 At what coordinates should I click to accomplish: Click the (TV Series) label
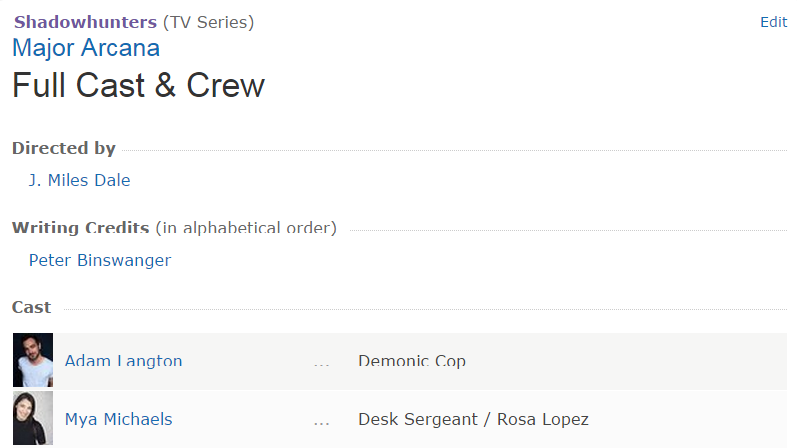coord(208,22)
